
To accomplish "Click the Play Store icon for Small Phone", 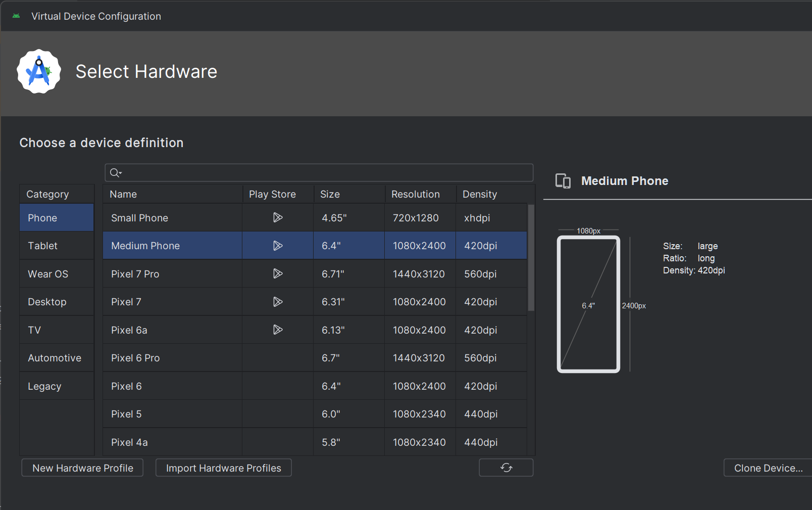I will click(x=278, y=217).
